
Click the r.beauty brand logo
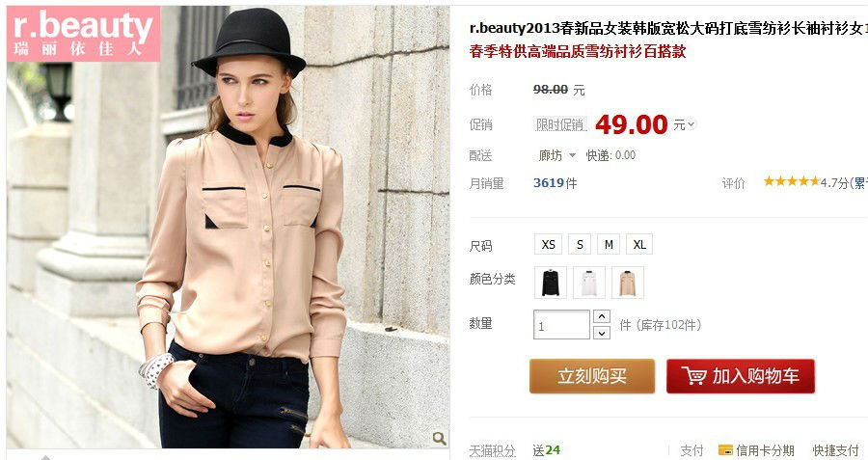click(x=84, y=34)
